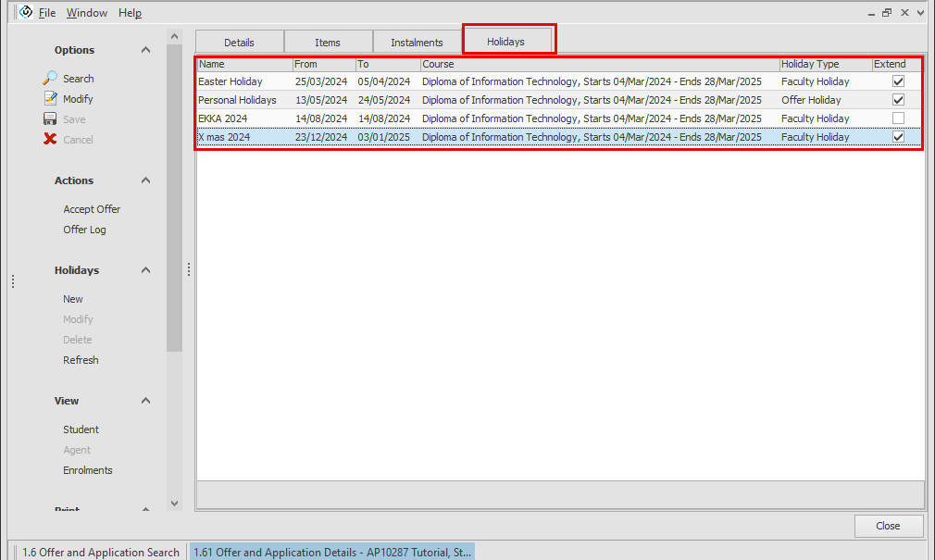Click Accept Offer action link
The height and width of the screenshot is (560, 935).
[x=92, y=209]
